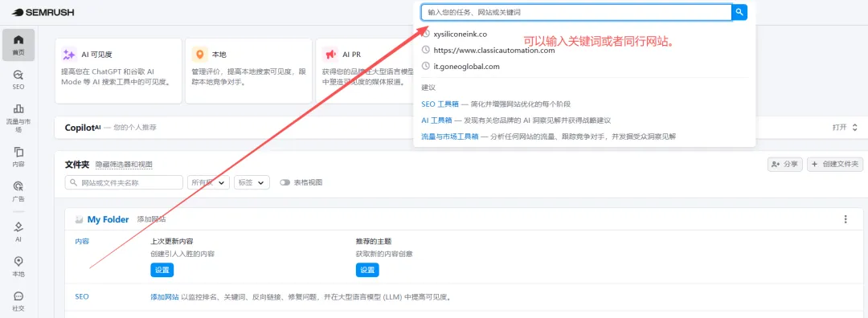Expand the Copilot panel with 打开
868x318 pixels.
845,127
